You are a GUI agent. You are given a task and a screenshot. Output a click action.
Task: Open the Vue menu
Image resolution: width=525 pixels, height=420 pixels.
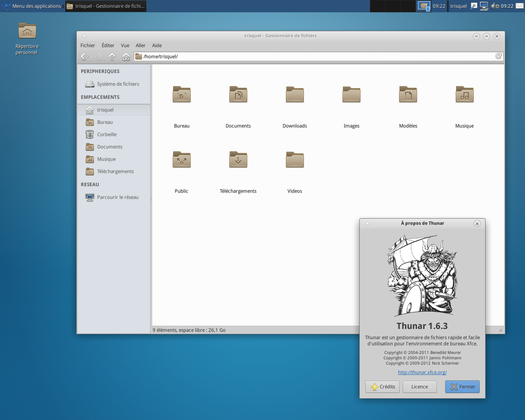[125, 46]
